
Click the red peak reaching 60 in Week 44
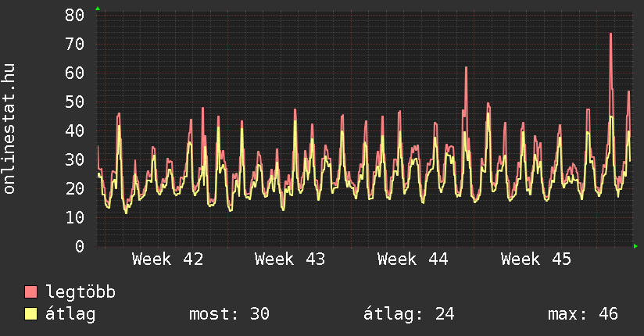coord(466,70)
